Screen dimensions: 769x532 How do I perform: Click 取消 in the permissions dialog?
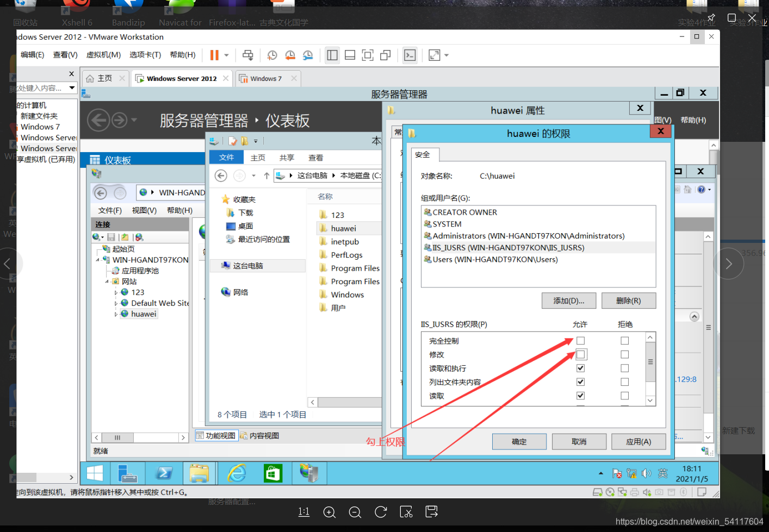click(x=579, y=442)
